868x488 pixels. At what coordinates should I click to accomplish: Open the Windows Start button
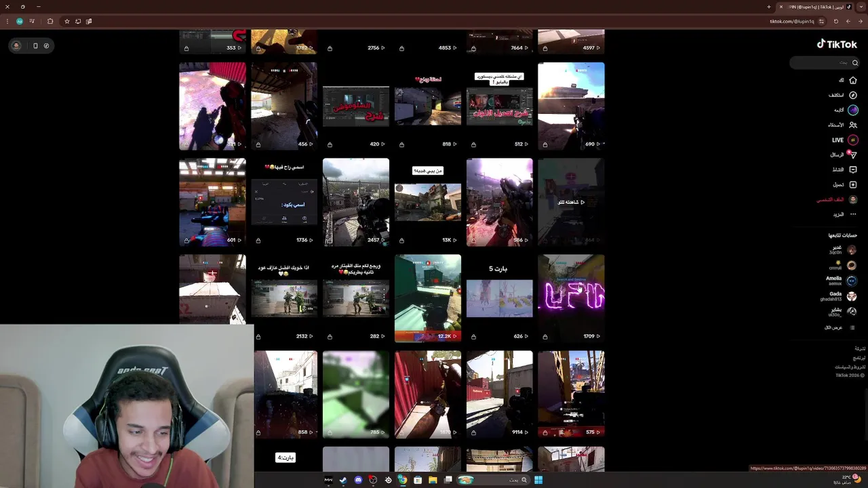tap(538, 480)
